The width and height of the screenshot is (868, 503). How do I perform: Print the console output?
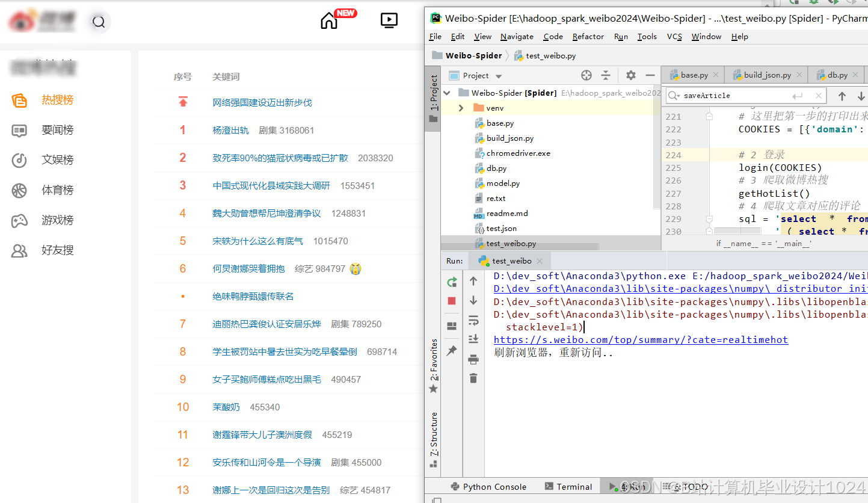[x=473, y=359]
